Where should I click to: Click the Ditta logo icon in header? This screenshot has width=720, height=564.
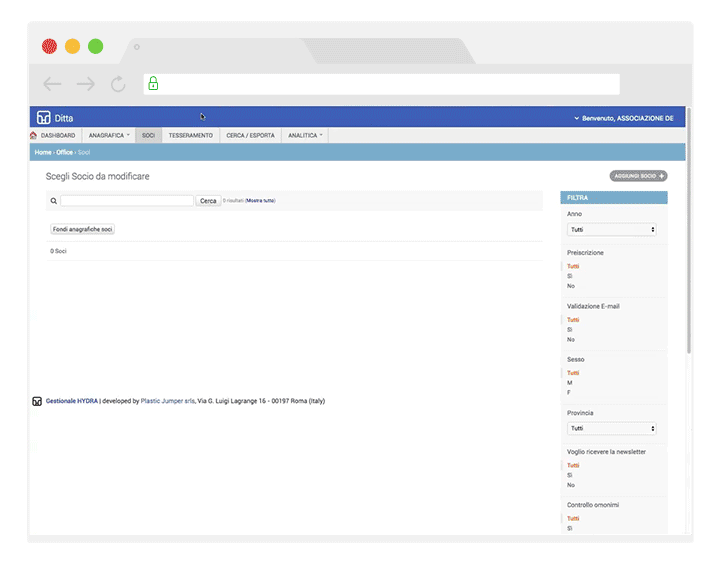point(43,118)
